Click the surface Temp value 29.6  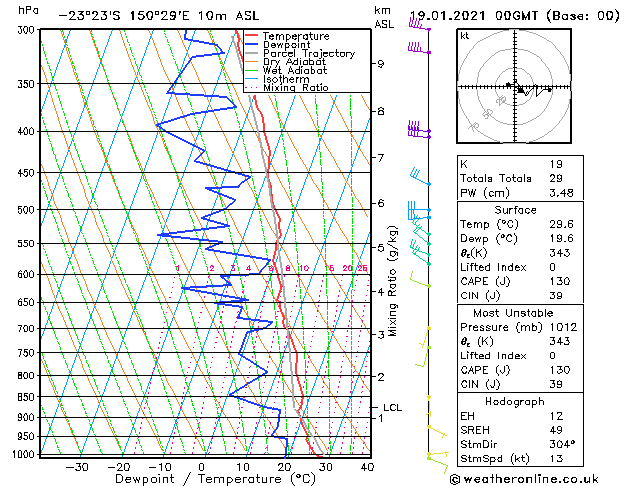pyautogui.click(x=561, y=224)
